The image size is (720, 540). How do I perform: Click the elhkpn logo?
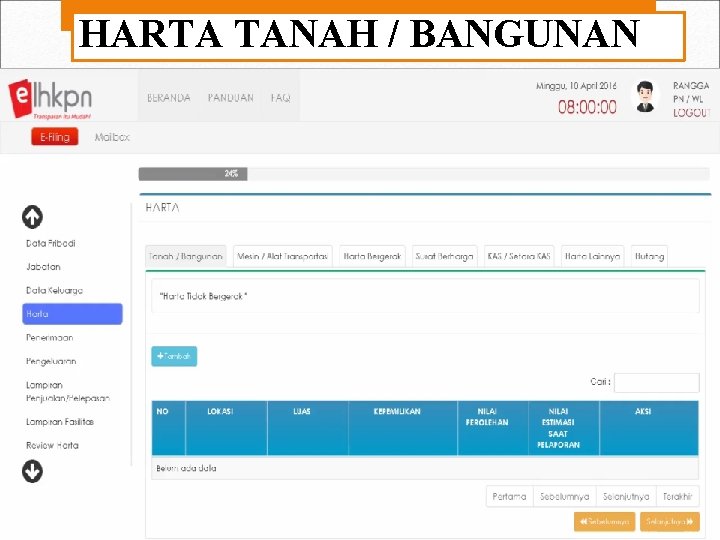[51, 99]
